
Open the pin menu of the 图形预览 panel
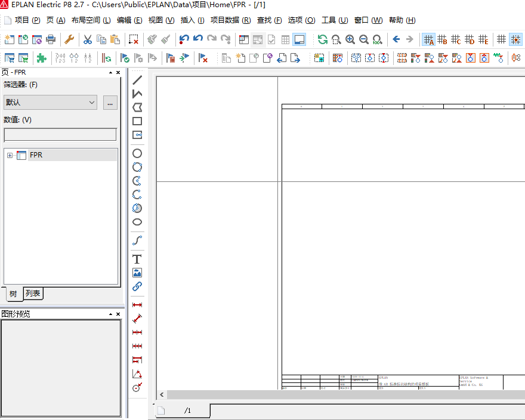(110, 314)
